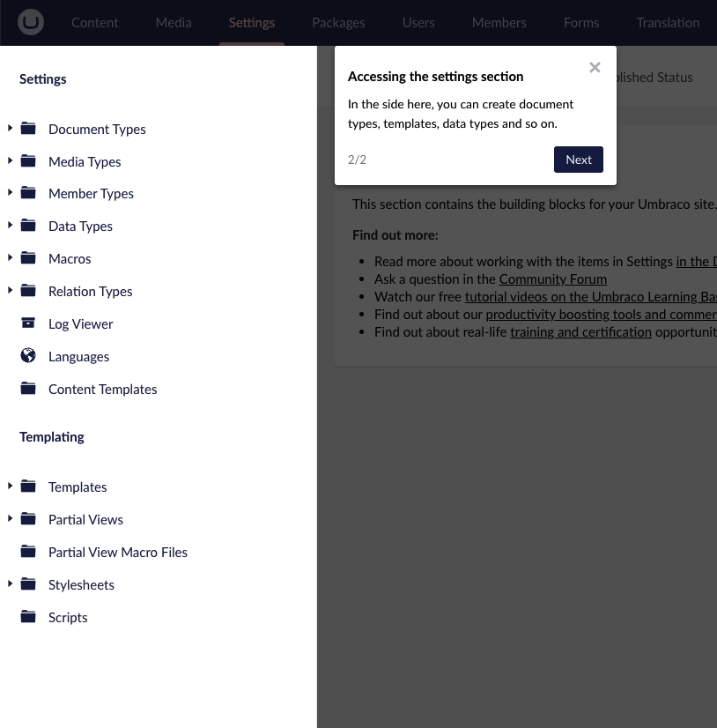Image resolution: width=717 pixels, height=728 pixels.
Task: Expand the Data Types tree node
Action: 10,225
